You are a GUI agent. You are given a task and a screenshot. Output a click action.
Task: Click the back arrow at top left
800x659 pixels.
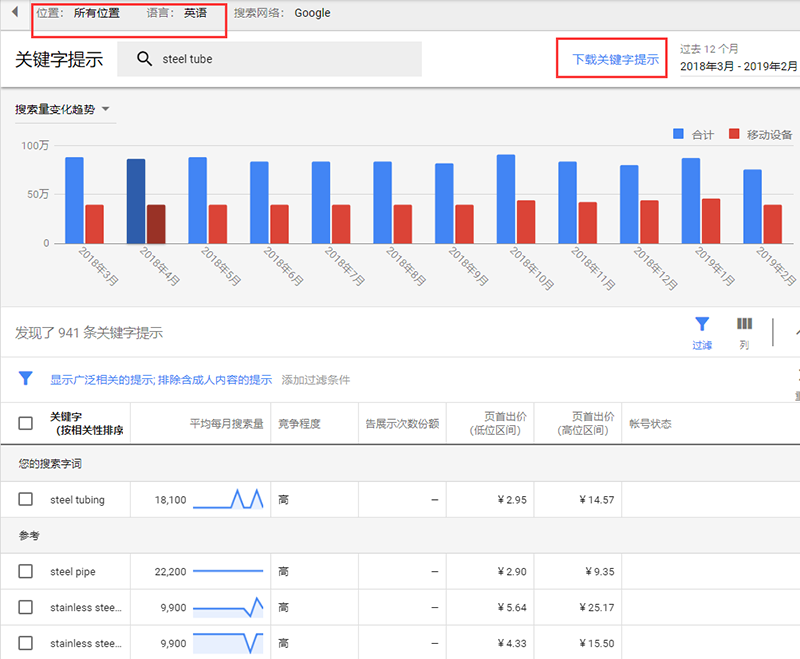(x=15, y=13)
